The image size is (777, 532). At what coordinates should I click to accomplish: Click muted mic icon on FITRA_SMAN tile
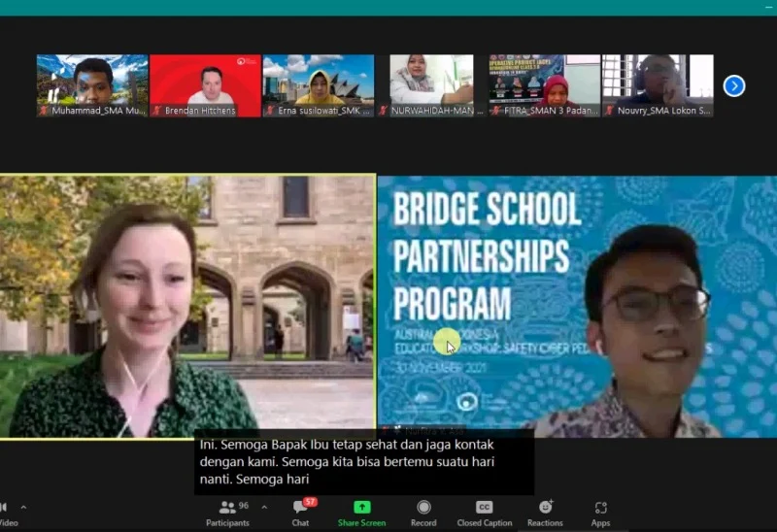[496, 111]
